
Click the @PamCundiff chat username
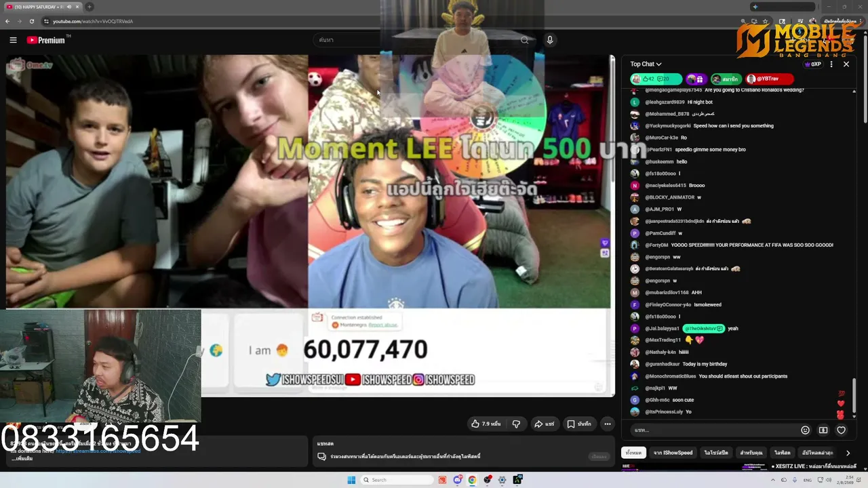(x=660, y=233)
